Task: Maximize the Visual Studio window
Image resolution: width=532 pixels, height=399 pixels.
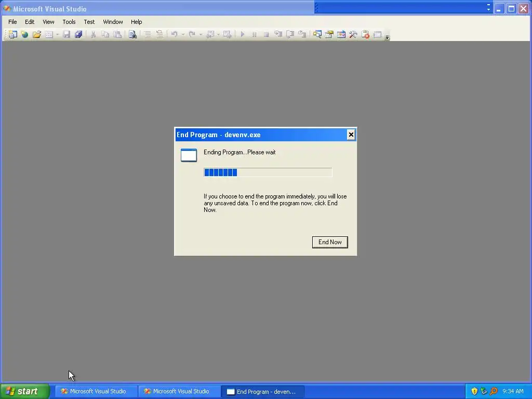Action: (511, 8)
